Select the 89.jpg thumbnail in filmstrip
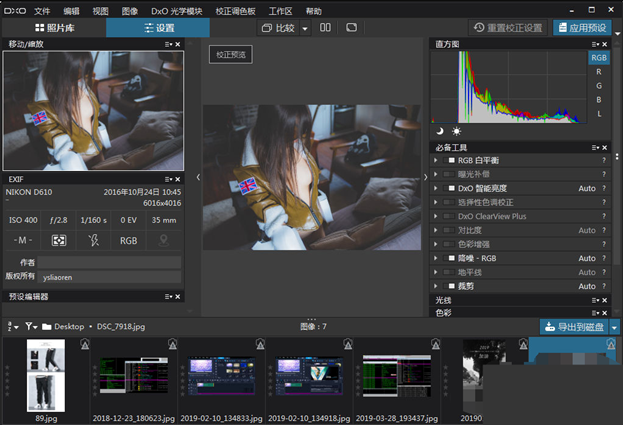This screenshot has height=425, width=623. 45,374
